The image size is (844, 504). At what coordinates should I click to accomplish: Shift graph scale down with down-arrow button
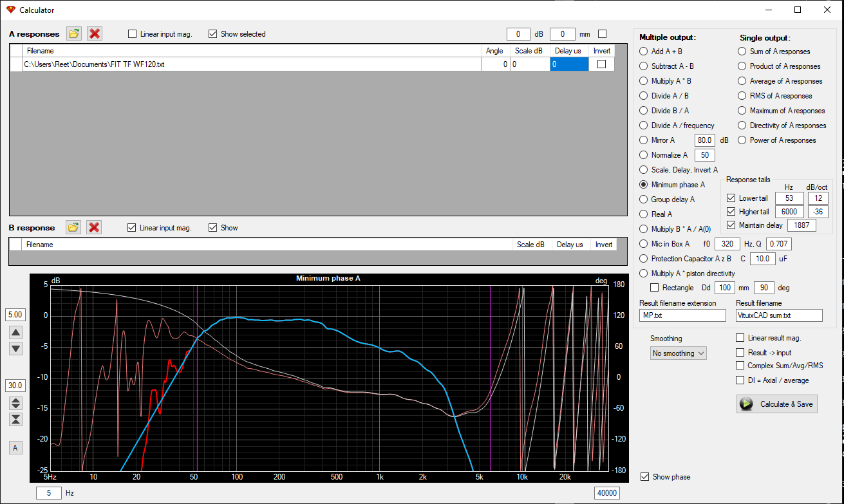[16, 348]
